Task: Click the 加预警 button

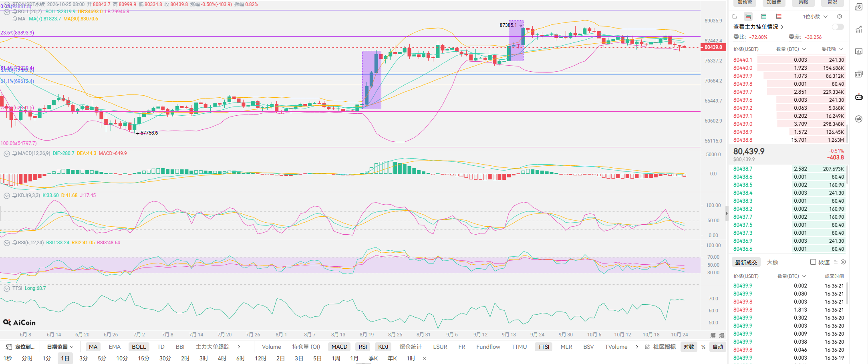Action: click(x=745, y=2)
